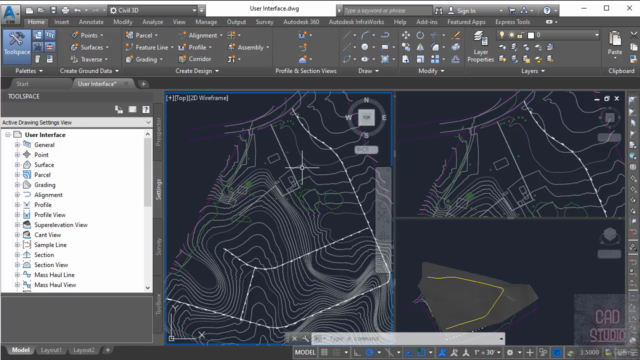
Task: Open the application menu A button
Action: (x=10, y=13)
